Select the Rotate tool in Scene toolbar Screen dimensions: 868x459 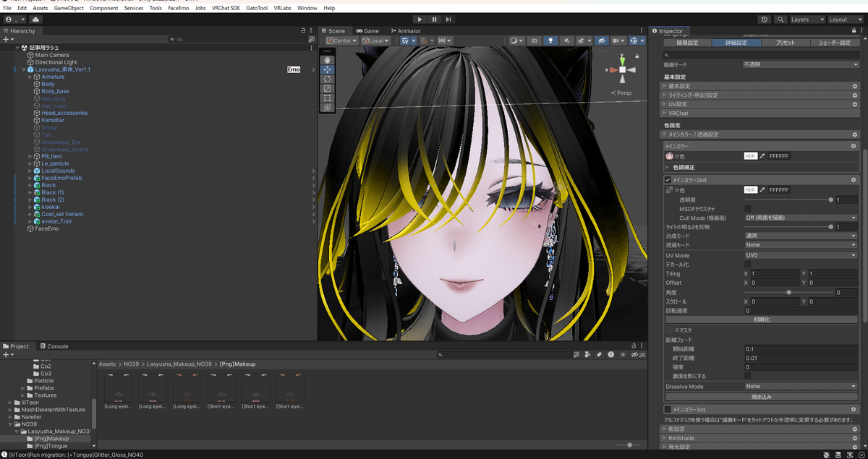[327, 79]
